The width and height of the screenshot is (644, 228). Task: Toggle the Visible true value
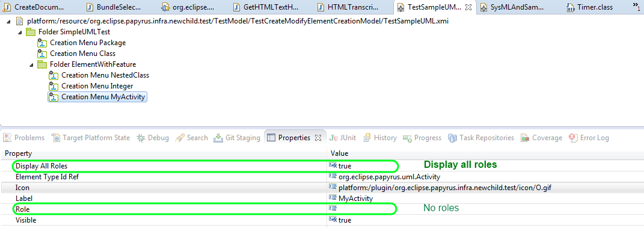coord(345,220)
